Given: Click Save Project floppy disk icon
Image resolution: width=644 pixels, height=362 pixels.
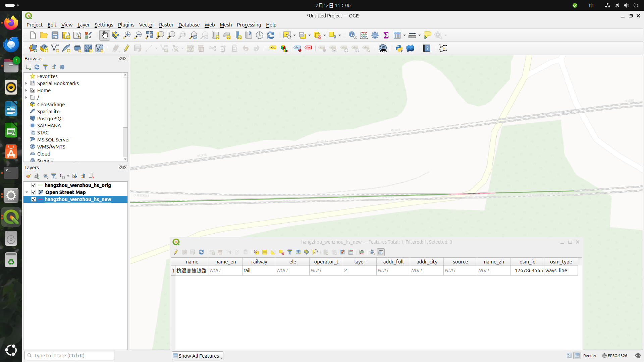Looking at the screenshot, I should click(55, 35).
